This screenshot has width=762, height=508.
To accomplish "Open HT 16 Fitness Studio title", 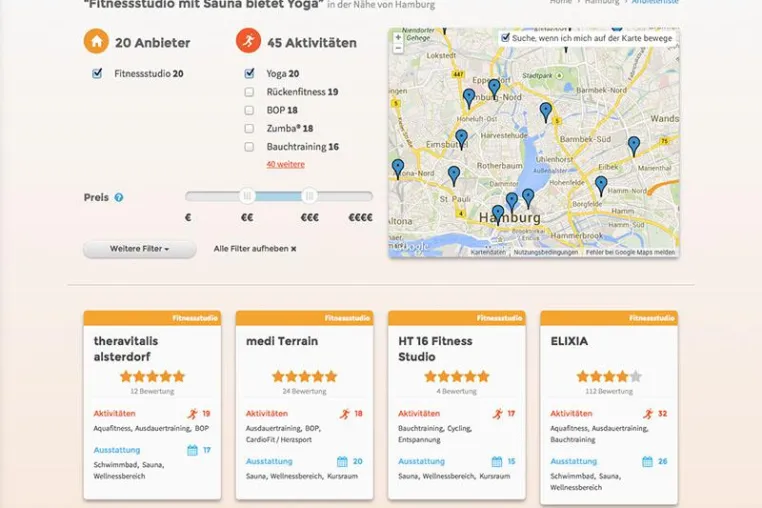I will click(x=435, y=349).
